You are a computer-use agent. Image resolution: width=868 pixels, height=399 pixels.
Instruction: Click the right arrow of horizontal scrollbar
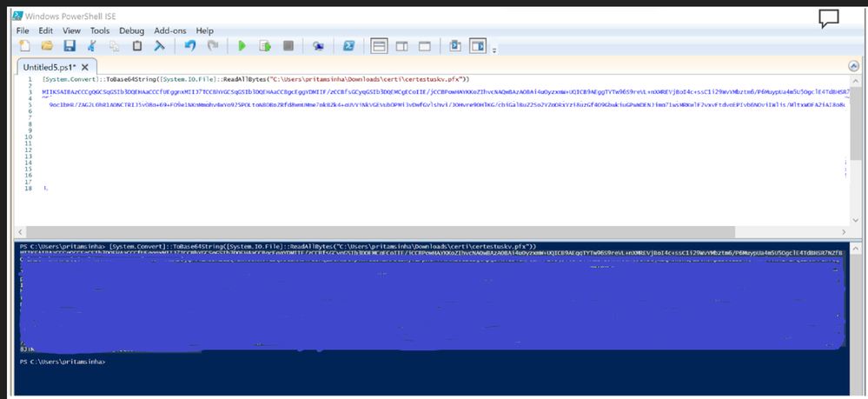845,232
